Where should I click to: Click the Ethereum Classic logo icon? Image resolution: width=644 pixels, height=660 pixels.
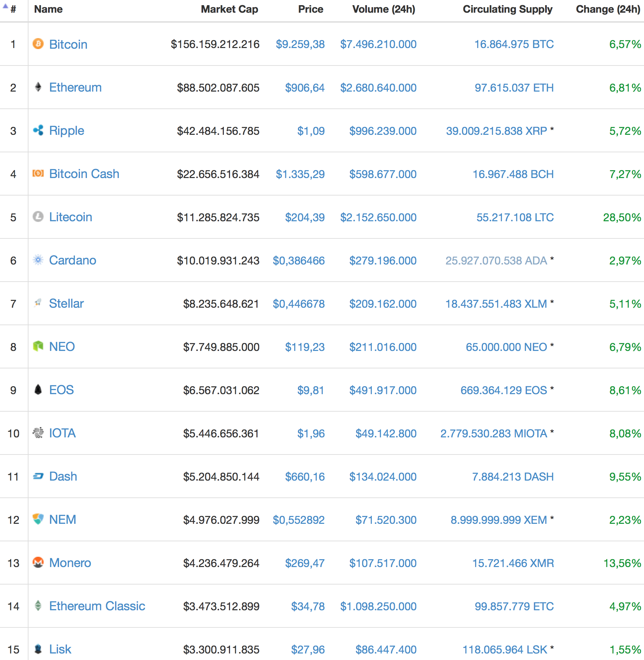point(38,606)
